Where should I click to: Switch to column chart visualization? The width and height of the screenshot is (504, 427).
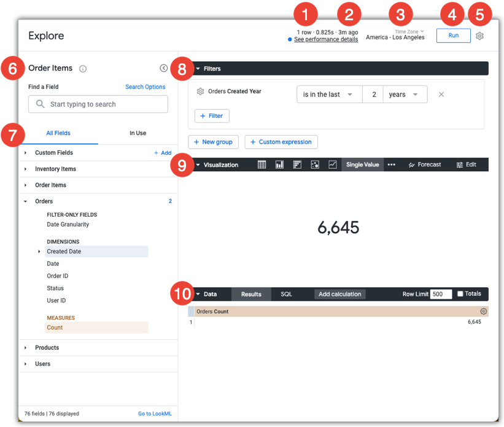click(x=279, y=164)
